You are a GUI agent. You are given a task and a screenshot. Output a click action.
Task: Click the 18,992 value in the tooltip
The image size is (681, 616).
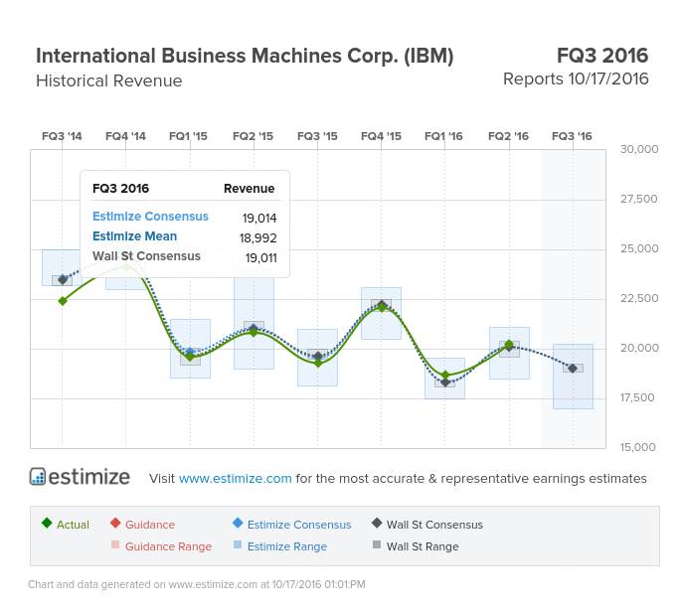(257, 237)
